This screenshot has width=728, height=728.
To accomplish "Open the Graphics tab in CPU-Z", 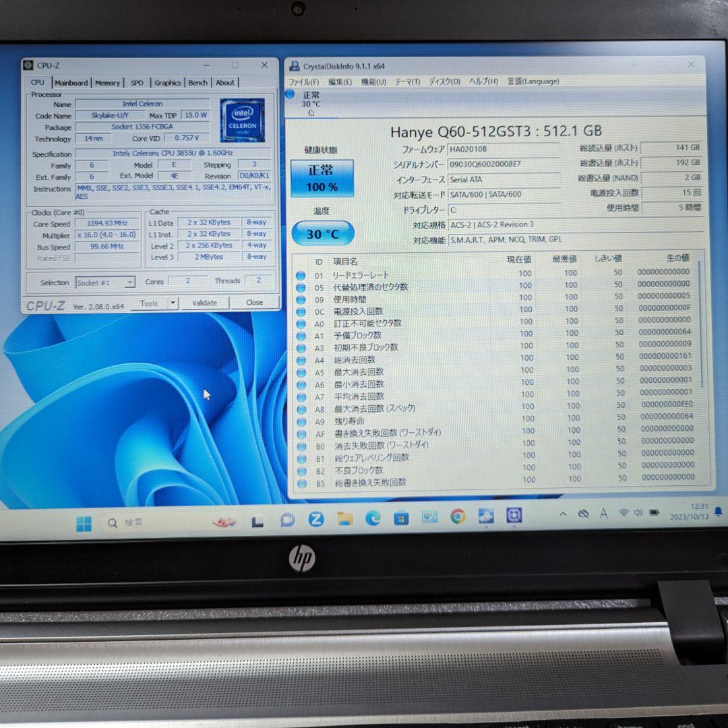I will [168, 83].
